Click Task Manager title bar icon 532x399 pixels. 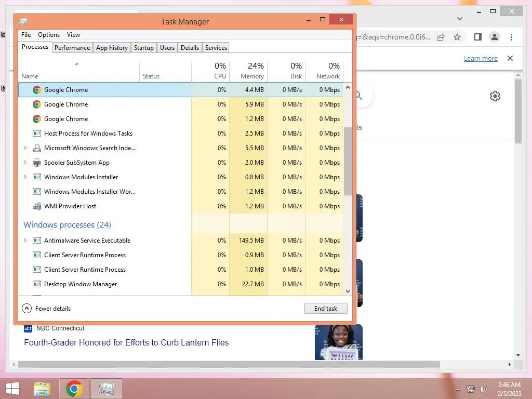[x=23, y=22]
